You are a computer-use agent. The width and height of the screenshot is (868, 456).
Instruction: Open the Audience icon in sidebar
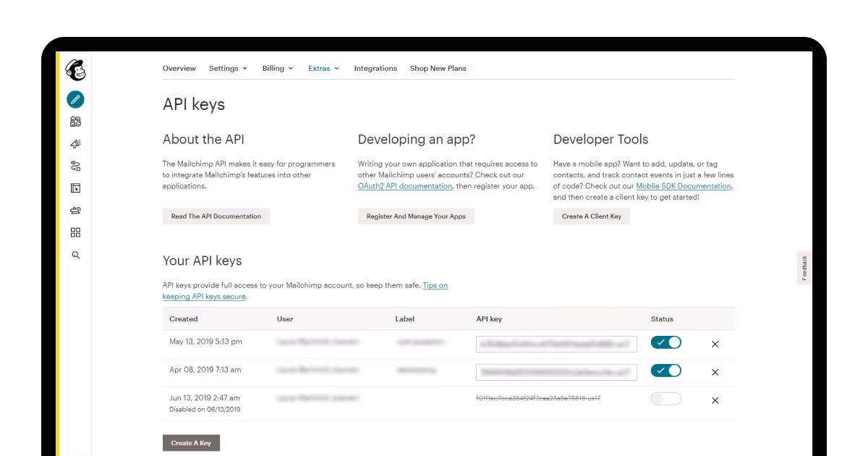[75, 122]
